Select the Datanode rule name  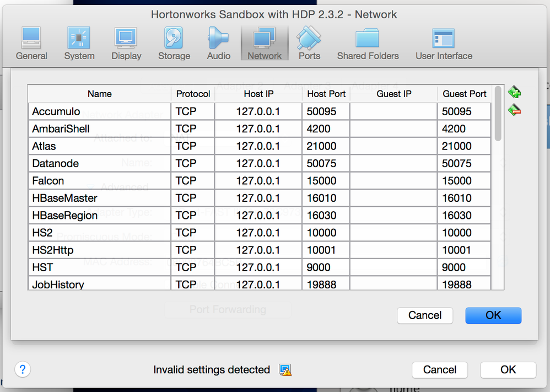(x=100, y=163)
